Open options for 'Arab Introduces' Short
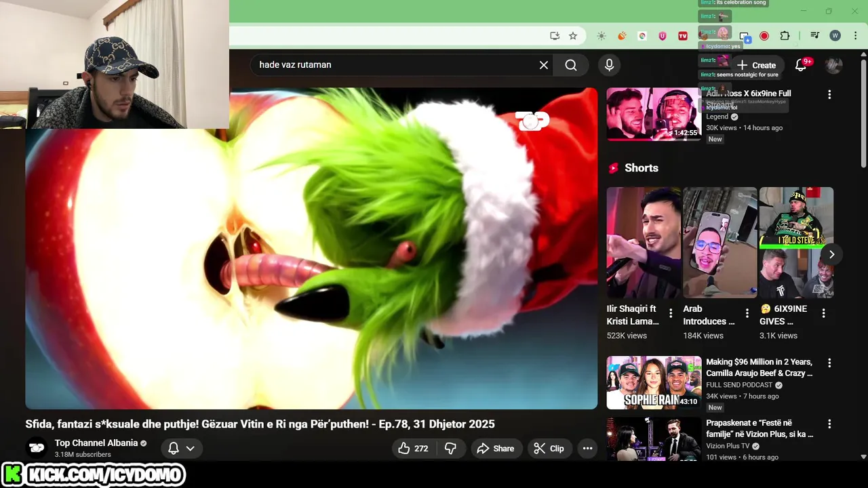868x488 pixels. [747, 313]
